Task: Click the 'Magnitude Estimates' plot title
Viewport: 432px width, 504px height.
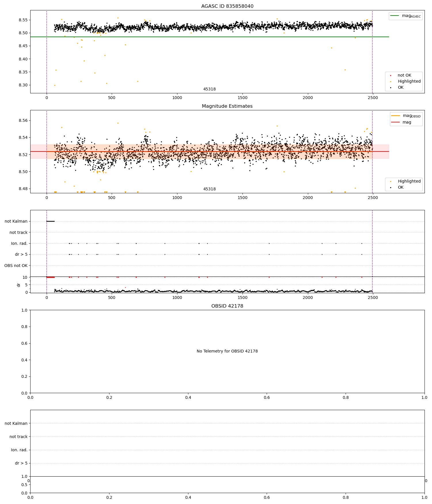Action: [227, 106]
